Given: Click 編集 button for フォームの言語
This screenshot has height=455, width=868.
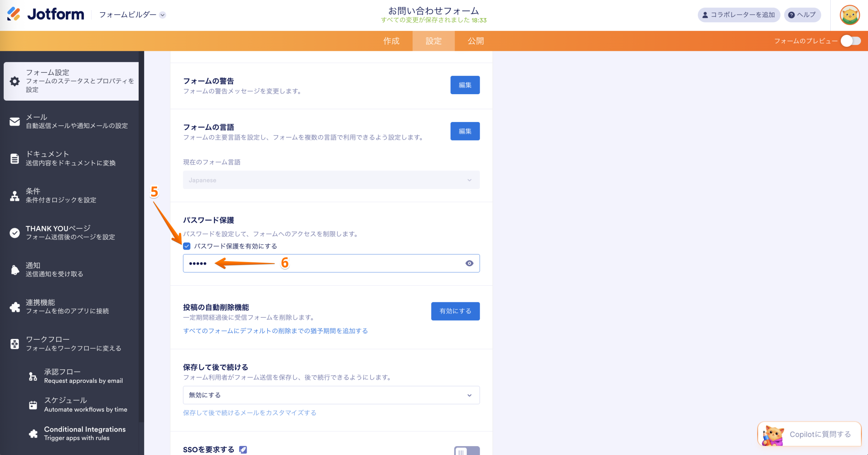Looking at the screenshot, I should pos(465,131).
